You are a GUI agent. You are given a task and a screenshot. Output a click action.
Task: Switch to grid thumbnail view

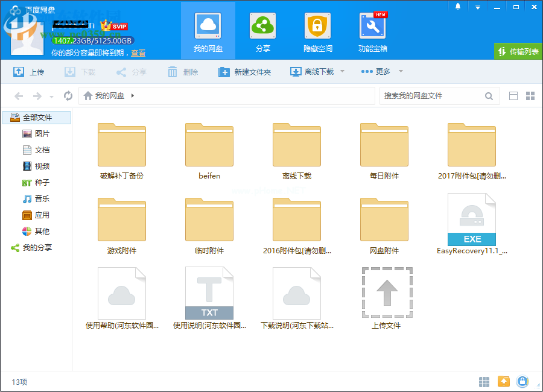pyautogui.click(x=530, y=96)
